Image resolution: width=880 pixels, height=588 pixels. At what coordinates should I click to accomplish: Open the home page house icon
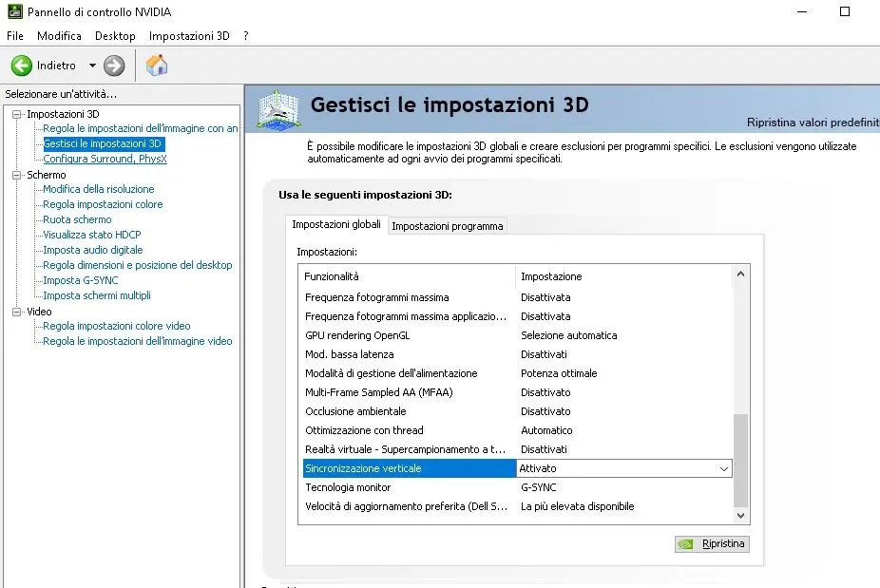tap(157, 66)
